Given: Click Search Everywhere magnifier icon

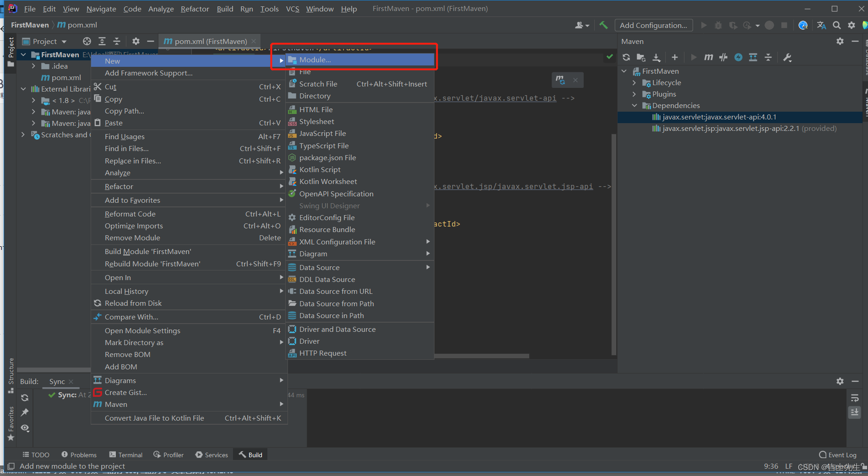Looking at the screenshot, I should 836,25.
